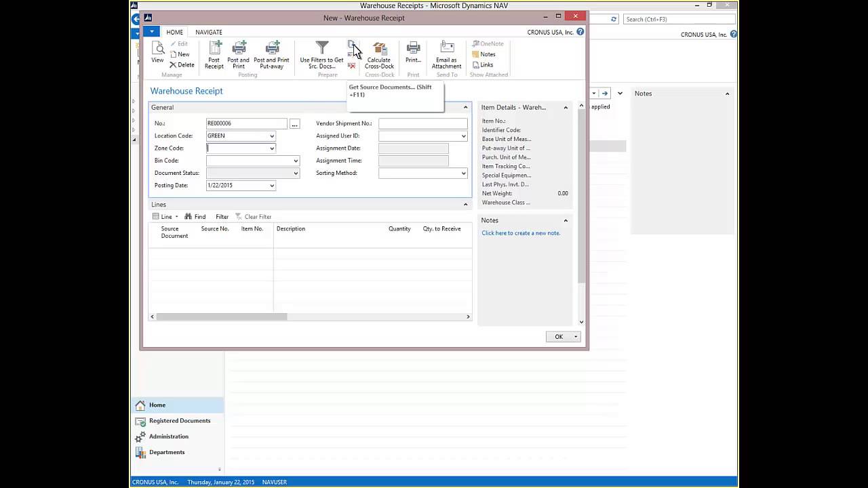The width and height of the screenshot is (868, 488).
Task: Click the date in the status bar
Action: pos(221,483)
